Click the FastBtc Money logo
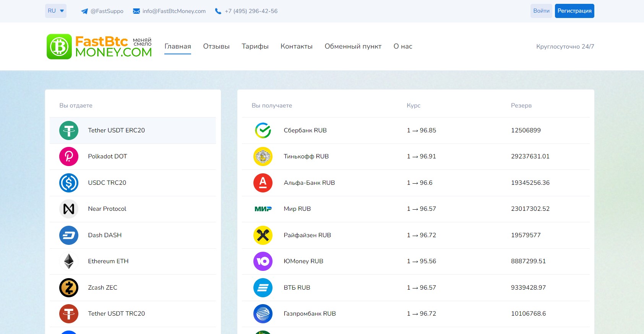 coord(99,47)
